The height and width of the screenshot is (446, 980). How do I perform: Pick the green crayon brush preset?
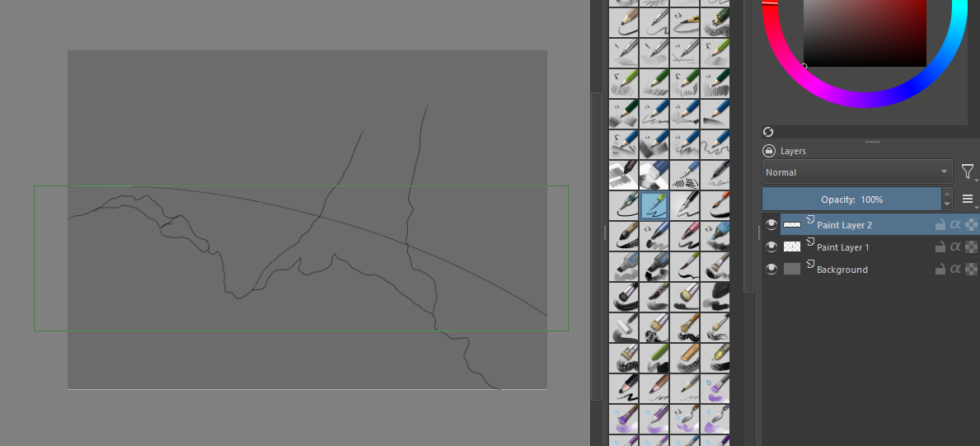point(654,359)
